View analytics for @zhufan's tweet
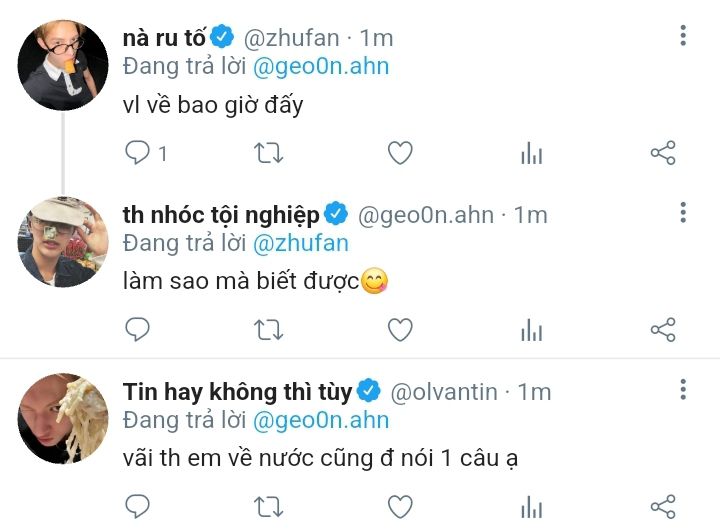The width and height of the screenshot is (720, 529). 532,154
